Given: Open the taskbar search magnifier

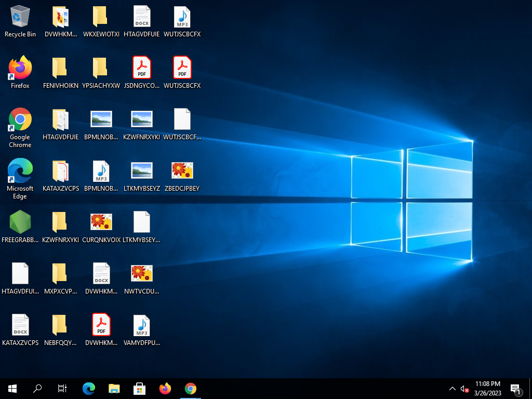Looking at the screenshot, I should tap(37, 388).
